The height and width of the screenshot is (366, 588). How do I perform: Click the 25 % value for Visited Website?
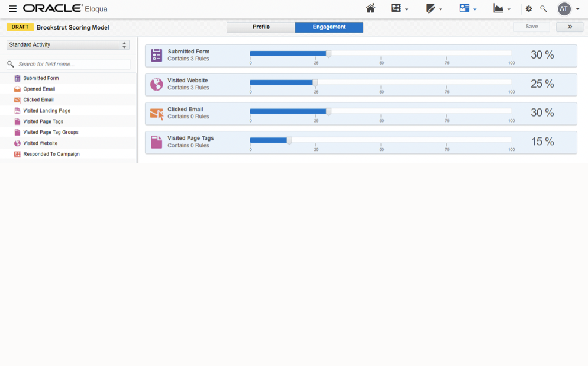[542, 84]
